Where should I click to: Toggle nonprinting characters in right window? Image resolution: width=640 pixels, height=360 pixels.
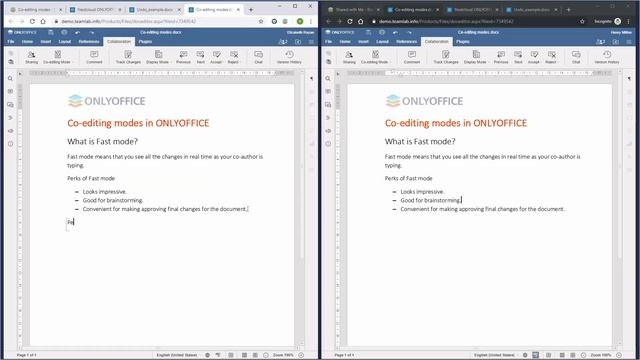[629, 78]
